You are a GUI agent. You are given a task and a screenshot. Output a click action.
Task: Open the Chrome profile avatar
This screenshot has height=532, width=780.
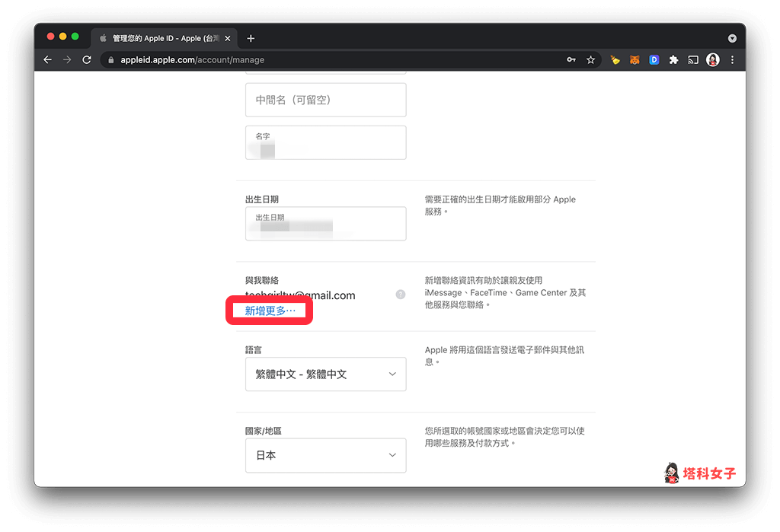click(713, 59)
